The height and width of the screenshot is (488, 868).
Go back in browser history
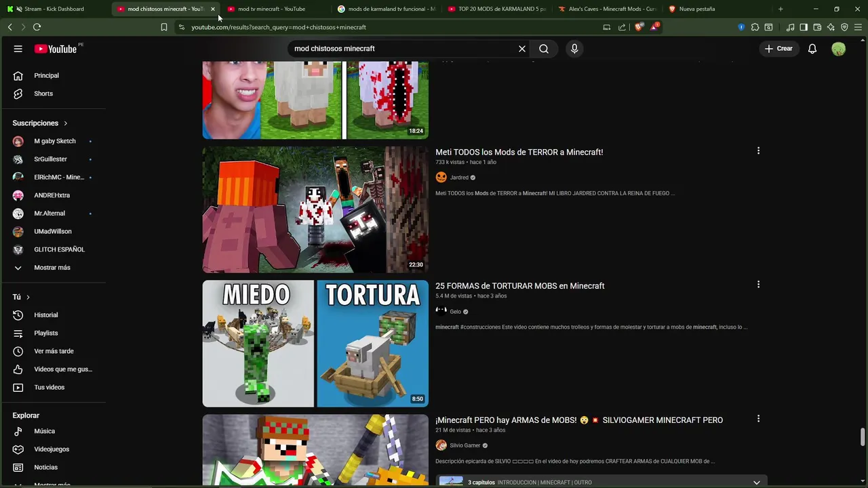pyautogui.click(x=9, y=27)
